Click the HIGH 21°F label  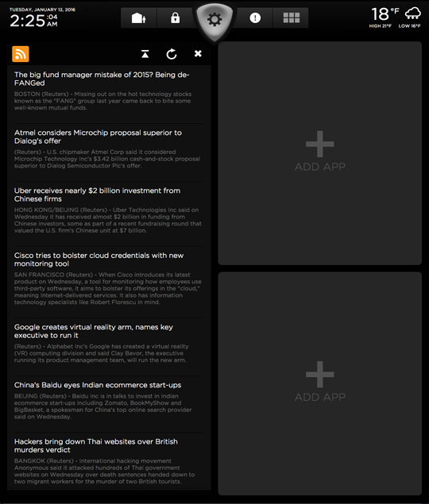tap(381, 25)
